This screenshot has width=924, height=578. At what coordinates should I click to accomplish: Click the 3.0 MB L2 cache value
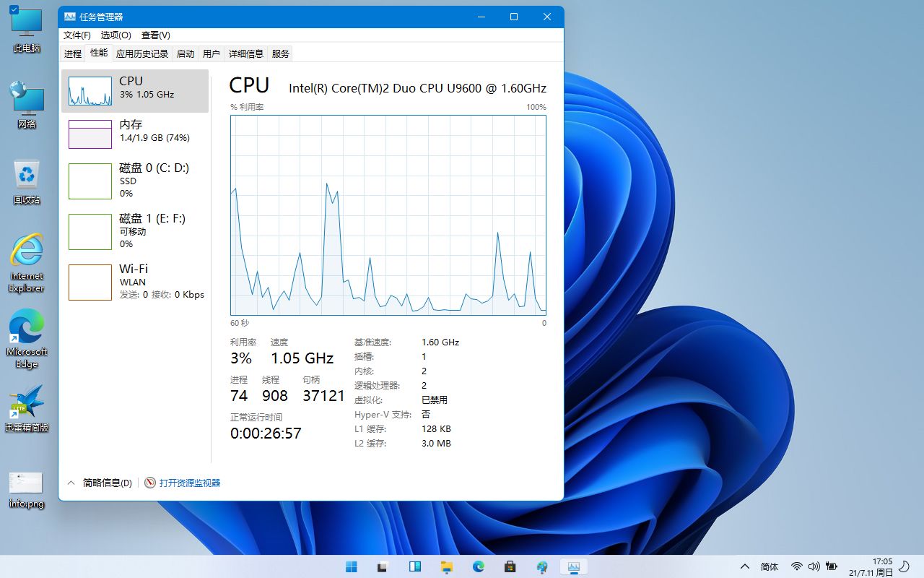[436, 443]
